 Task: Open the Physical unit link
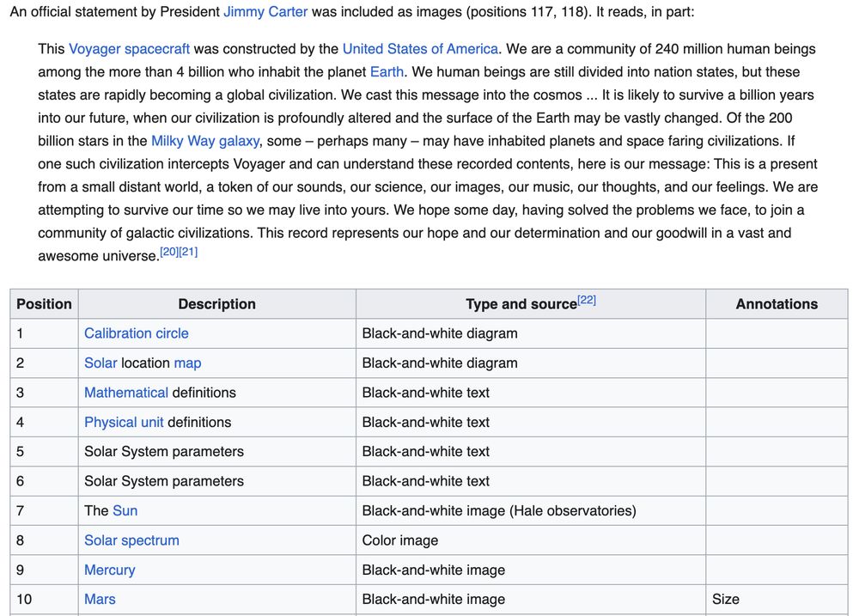[x=124, y=422]
